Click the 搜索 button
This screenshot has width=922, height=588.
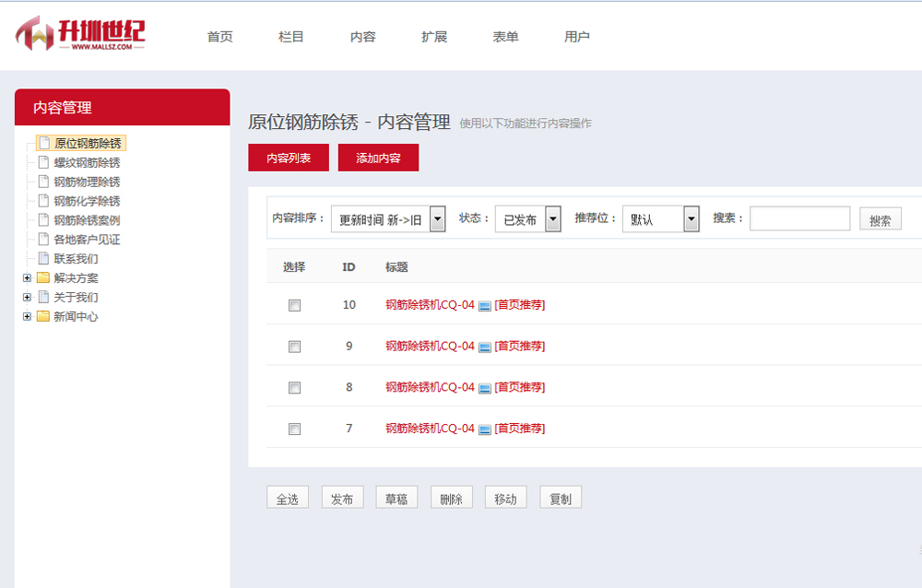881,219
